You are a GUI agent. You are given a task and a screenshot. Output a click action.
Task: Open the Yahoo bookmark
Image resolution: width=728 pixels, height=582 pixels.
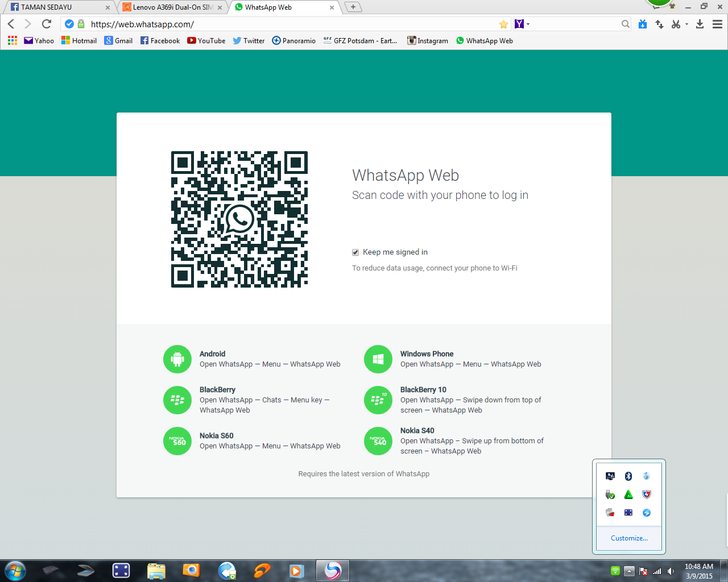coord(39,40)
